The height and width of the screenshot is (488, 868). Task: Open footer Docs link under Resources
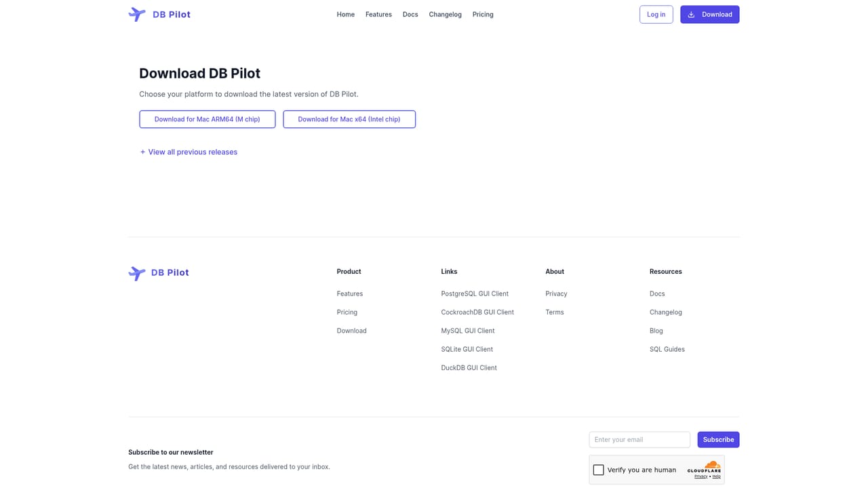[x=657, y=293]
